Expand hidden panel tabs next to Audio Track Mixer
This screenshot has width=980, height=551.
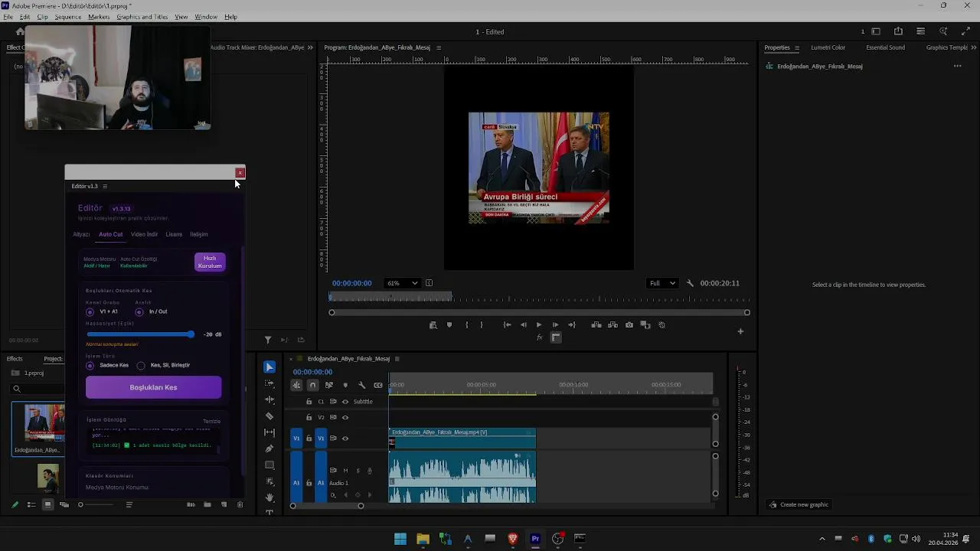click(x=310, y=47)
